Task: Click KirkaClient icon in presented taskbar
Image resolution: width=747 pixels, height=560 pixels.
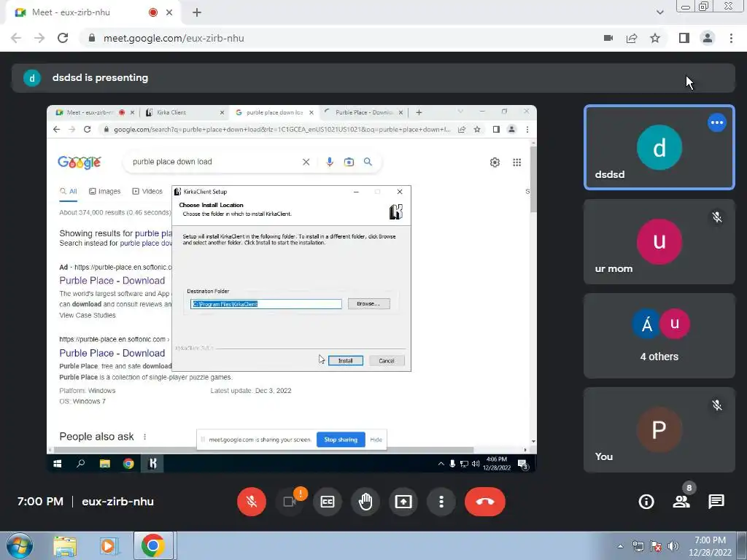Action: [x=153, y=463]
